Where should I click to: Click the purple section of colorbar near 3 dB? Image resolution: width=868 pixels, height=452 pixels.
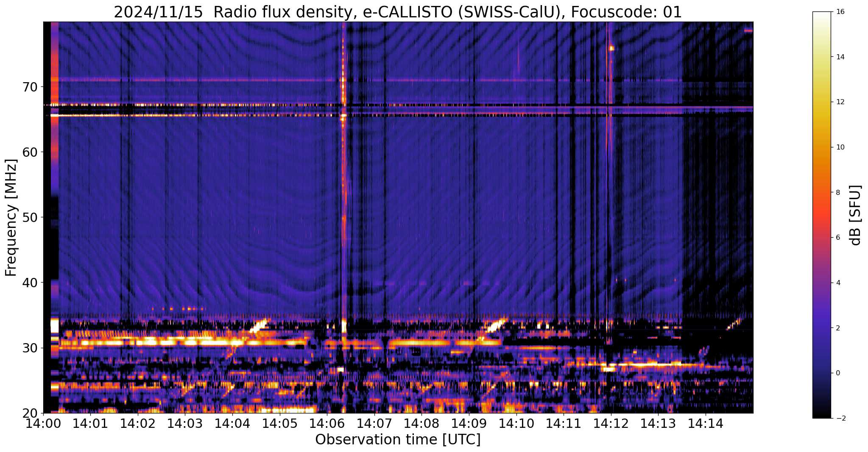pos(822,305)
